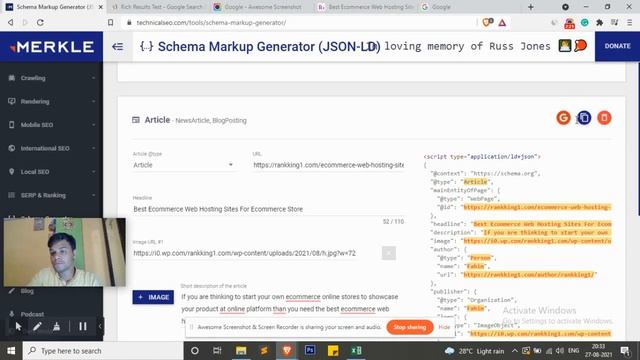The width and height of the screenshot is (640, 360).
Task: Click the Crawling sidebar icon
Action: [11, 78]
